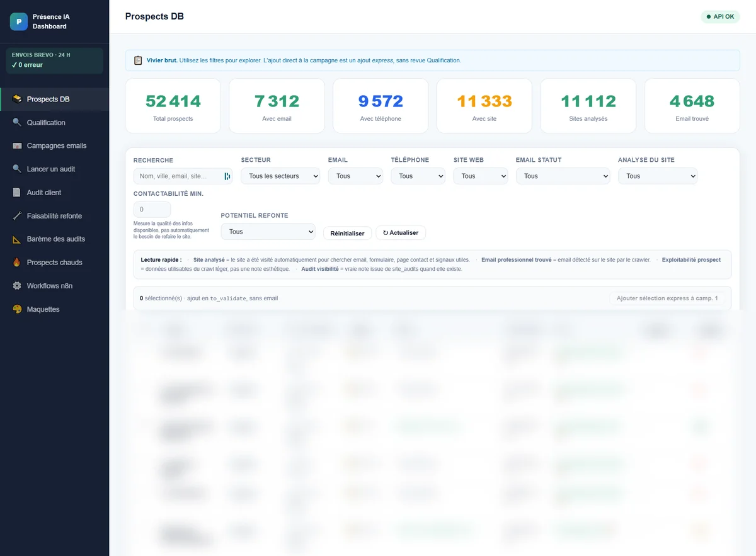Select the 9 572 Avec téléphone card
The width and height of the screenshot is (756, 556).
[381, 106]
